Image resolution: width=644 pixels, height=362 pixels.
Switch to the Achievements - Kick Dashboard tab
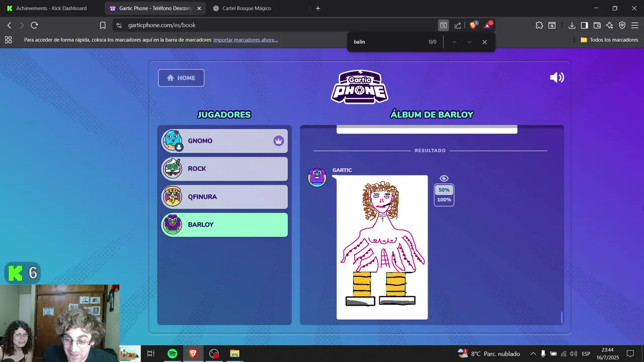pyautogui.click(x=51, y=9)
